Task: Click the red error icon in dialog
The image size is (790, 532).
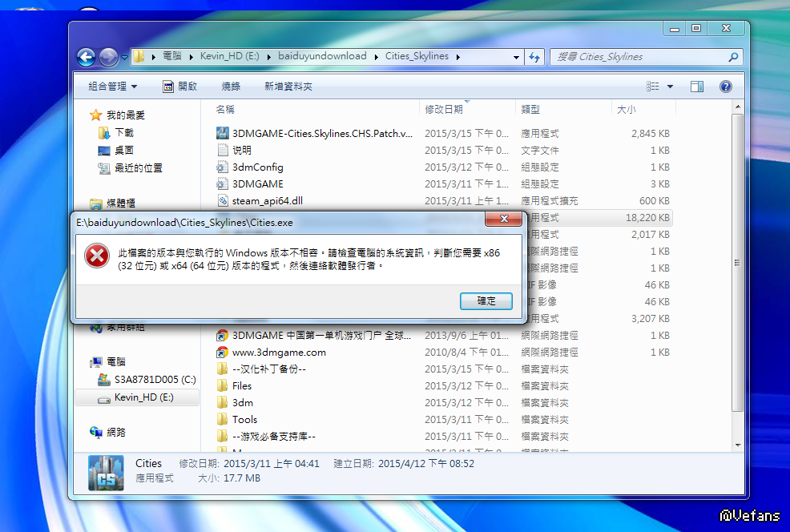Action: [x=97, y=256]
